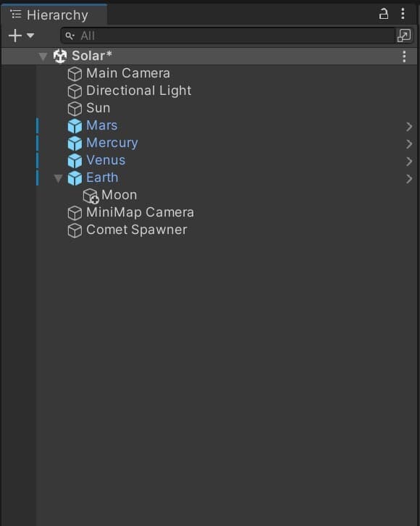Viewport: 420px width, 526px height.
Task: Click the plus create object button
Action: click(15, 36)
